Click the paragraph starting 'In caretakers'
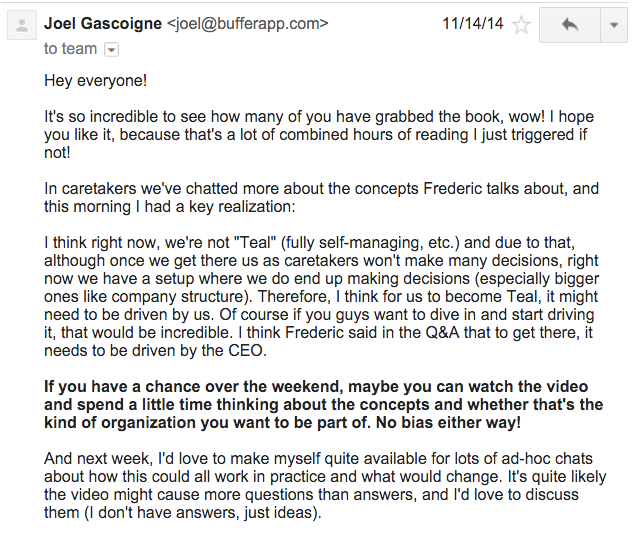 click(321, 197)
